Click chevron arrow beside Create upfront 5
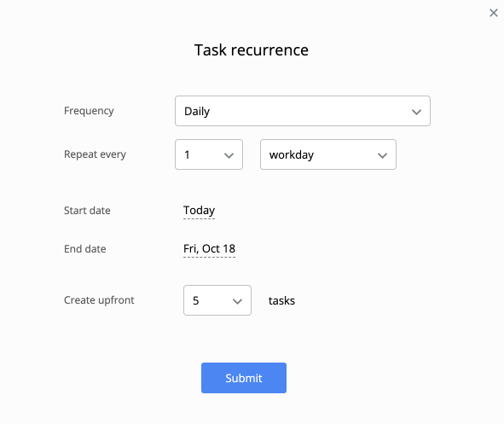 tap(237, 301)
